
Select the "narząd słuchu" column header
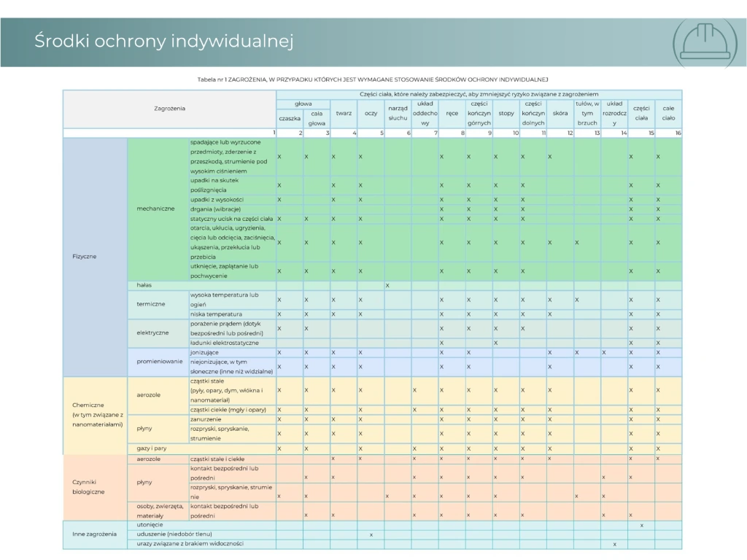pos(398,113)
